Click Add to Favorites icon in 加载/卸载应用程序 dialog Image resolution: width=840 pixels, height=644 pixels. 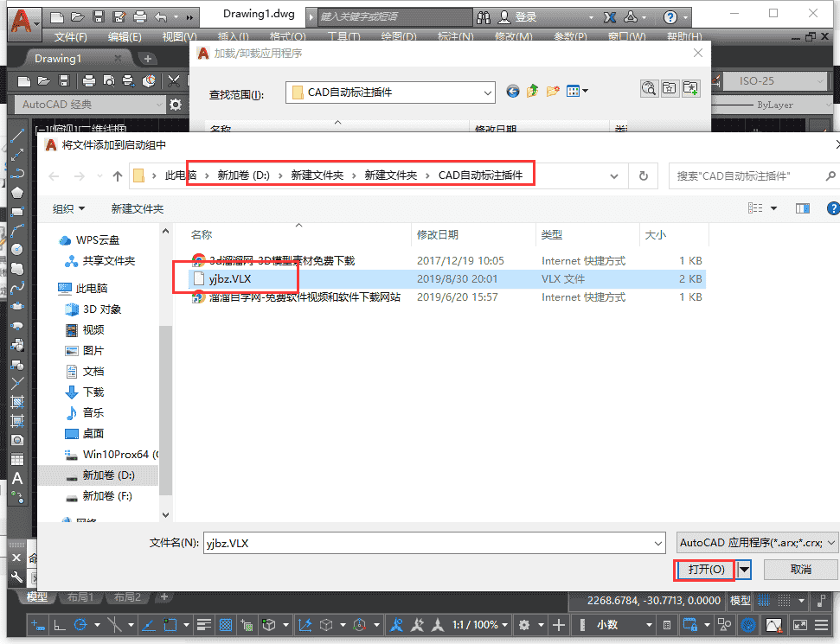tap(691, 88)
